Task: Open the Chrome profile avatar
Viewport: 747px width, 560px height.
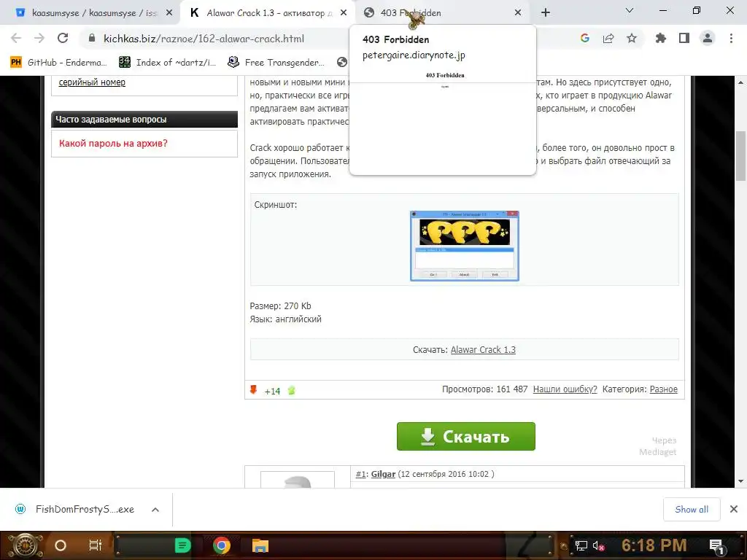Action: pos(708,38)
